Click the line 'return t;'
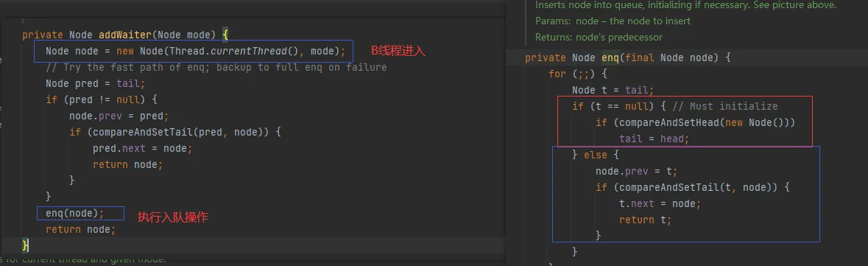 tap(646, 220)
